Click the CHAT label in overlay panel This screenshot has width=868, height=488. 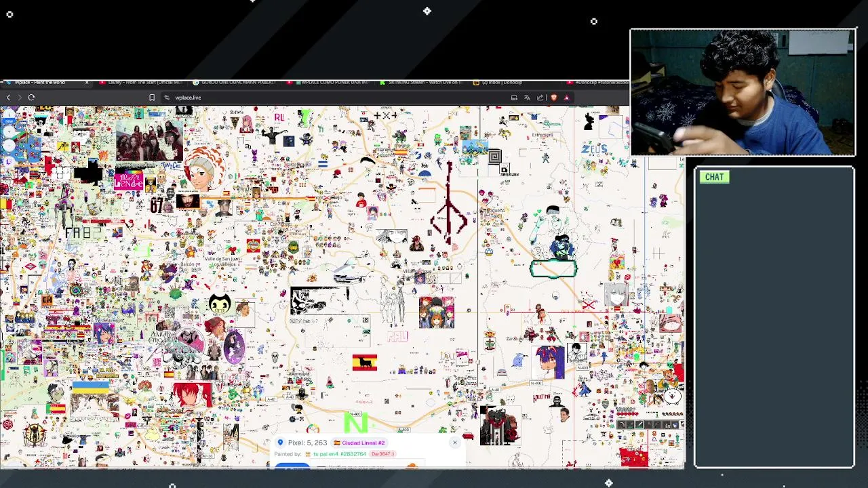point(714,177)
